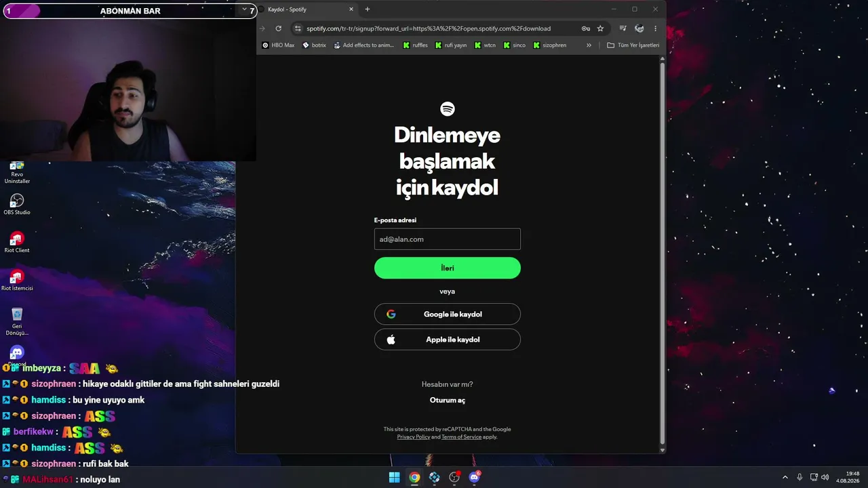The width and height of the screenshot is (868, 488).
Task: Open the Windows Start menu
Action: [394, 477]
